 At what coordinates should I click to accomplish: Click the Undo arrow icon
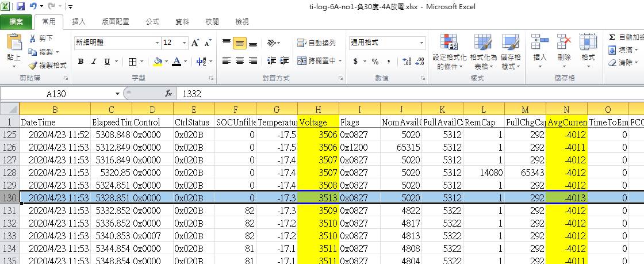33,6
